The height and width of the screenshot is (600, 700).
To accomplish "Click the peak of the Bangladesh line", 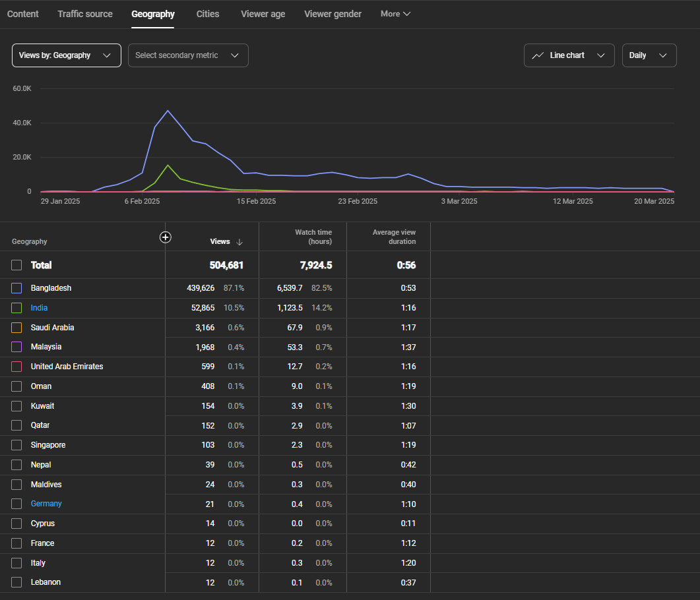I will pyautogui.click(x=168, y=111).
